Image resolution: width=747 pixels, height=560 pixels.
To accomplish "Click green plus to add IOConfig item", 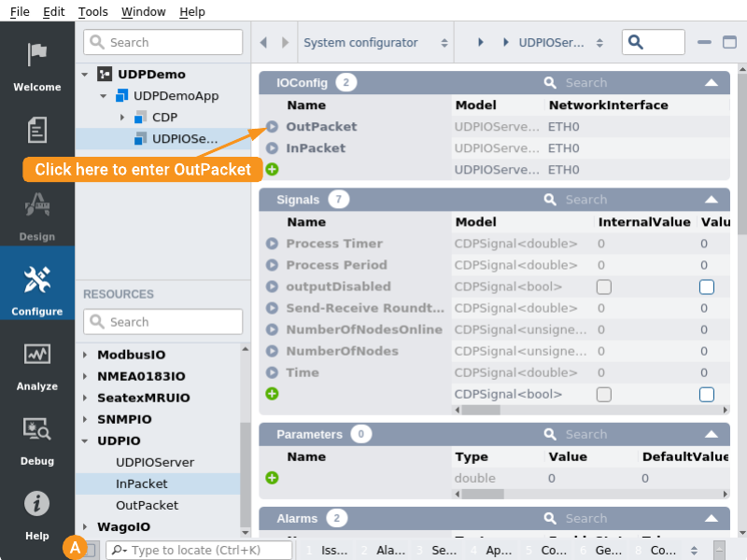I will point(272,170).
